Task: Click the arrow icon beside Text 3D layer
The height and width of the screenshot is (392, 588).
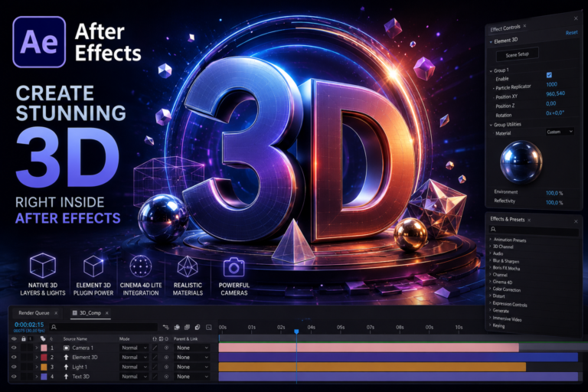Action: click(67, 376)
